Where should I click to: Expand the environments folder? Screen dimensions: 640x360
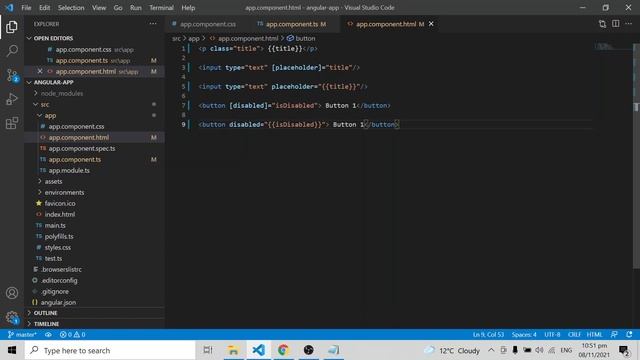click(64, 192)
